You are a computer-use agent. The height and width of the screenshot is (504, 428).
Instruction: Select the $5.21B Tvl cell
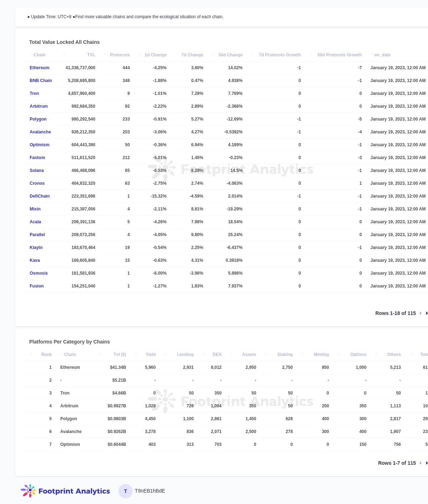pyautogui.click(x=119, y=380)
